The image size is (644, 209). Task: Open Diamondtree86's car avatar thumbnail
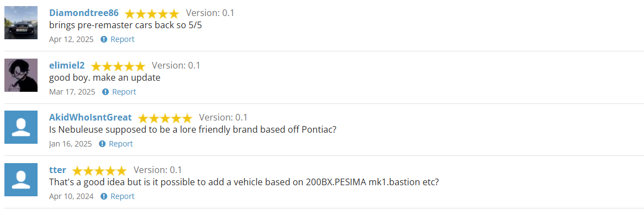pos(21,23)
